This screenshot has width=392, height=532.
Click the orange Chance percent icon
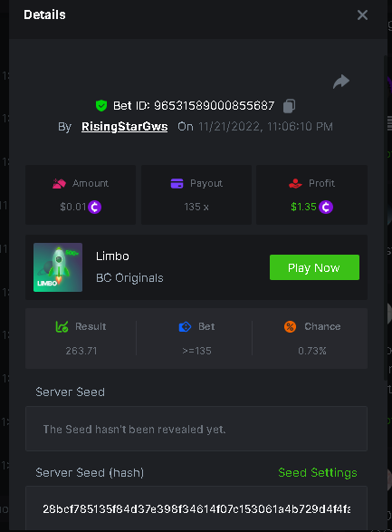click(x=290, y=326)
